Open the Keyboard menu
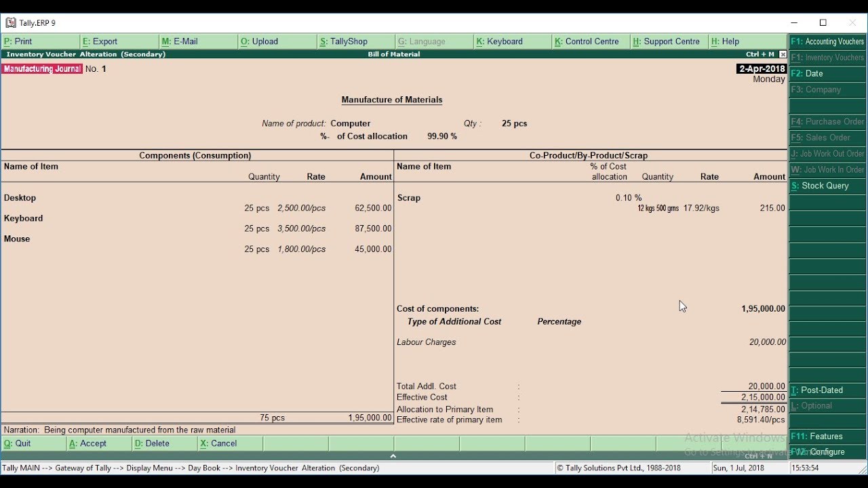This screenshot has width=868, height=488. [513, 41]
